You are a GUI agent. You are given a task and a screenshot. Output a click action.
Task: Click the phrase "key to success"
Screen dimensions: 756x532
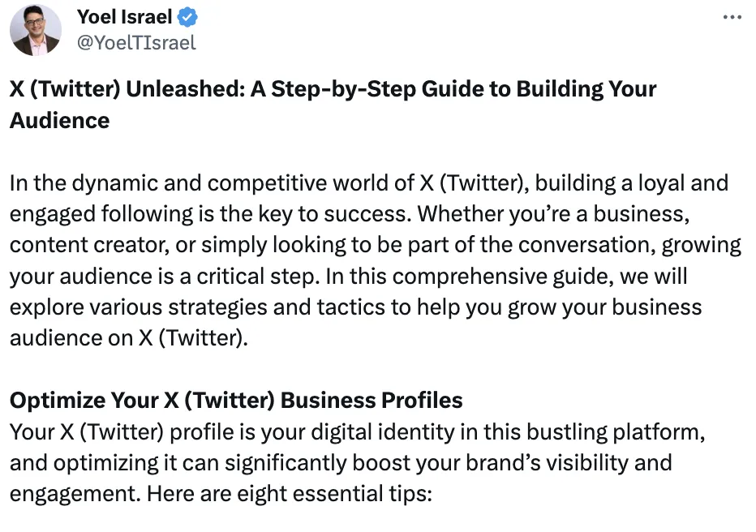(x=316, y=214)
